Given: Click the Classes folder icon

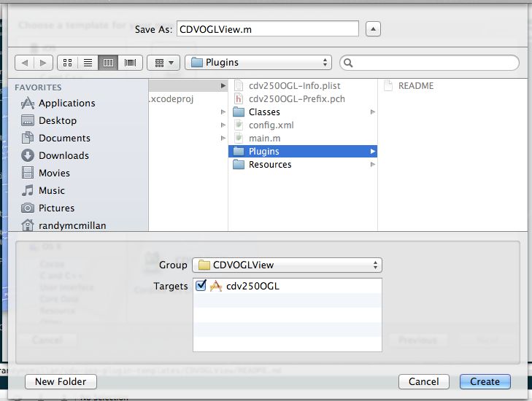Looking at the screenshot, I should 239,112.
